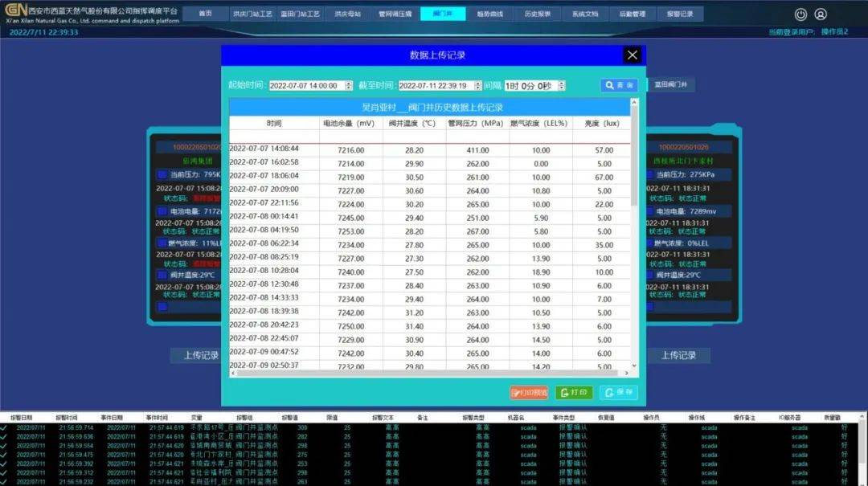Screen dimensions: 868x486
Task: Click the blue square beside 燃气浓度 11%
Action: tap(162, 243)
